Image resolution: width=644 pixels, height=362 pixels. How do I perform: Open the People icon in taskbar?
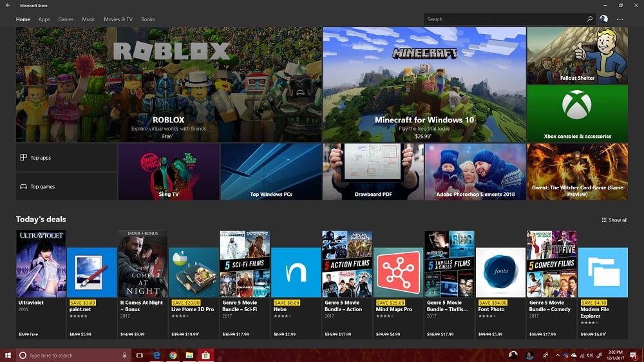click(545, 356)
